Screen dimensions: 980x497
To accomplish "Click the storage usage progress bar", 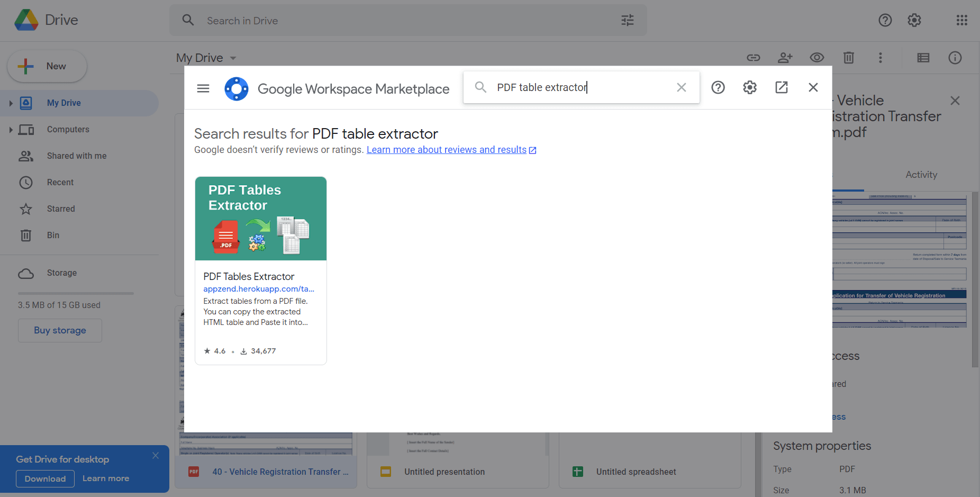I will 76,293.
